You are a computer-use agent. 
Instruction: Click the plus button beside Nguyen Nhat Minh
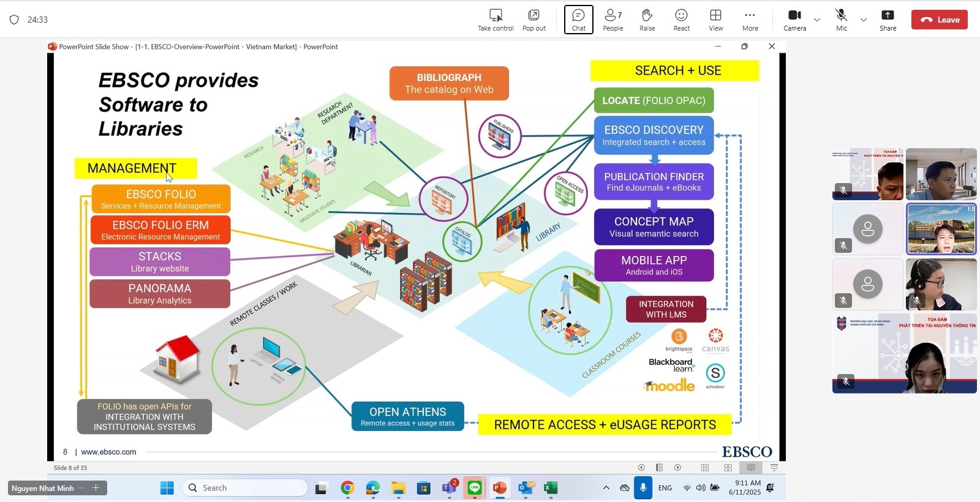(96, 488)
